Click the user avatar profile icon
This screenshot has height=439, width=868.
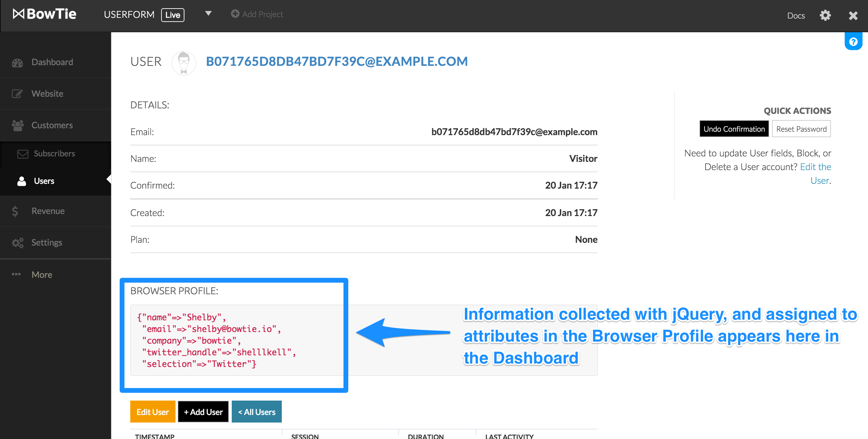[x=182, y=62]
